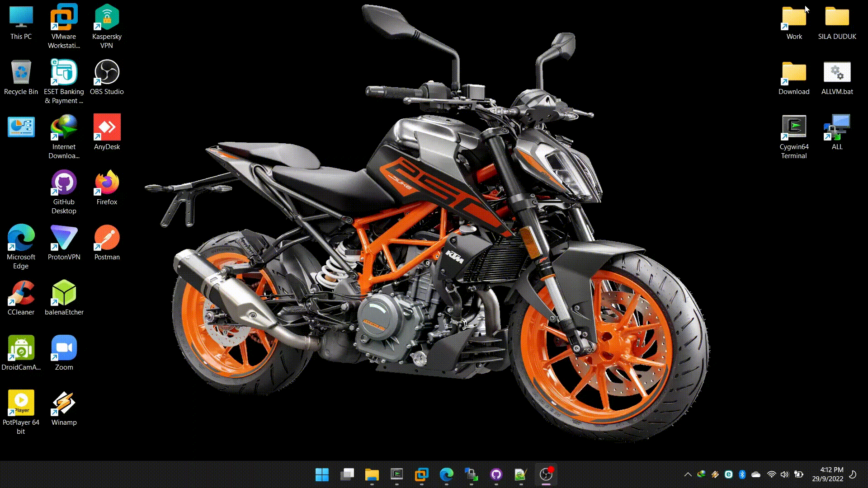Screen dimensions: 868x488
Task: Open the Cygwin64 Terminal shortcut
Action: [x=794, y=128]
